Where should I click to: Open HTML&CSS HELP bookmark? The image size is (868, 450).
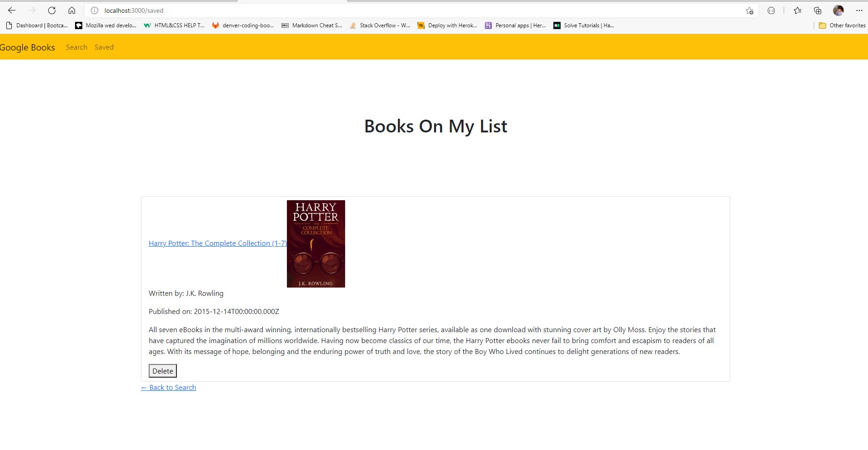pos(174,25)
